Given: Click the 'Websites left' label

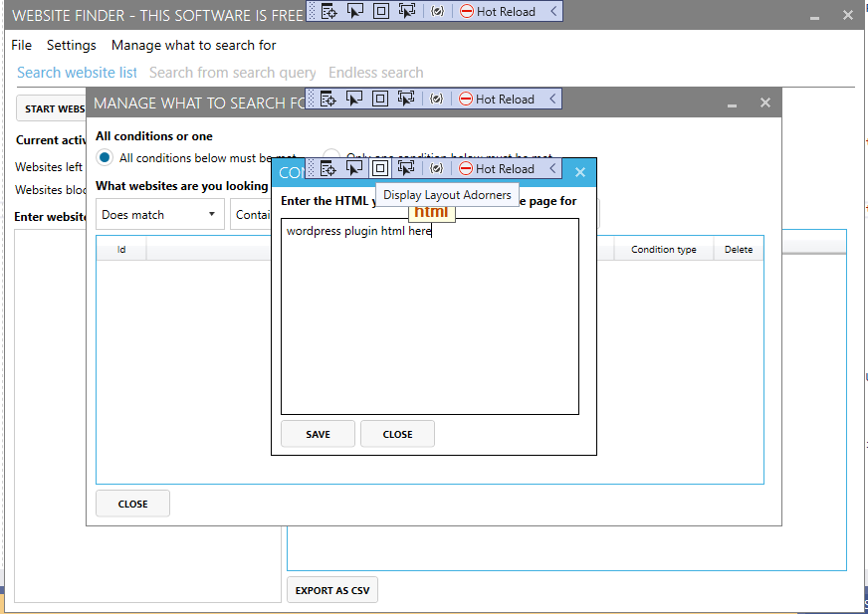Looking at the screenshot, I should click(x=49, y=166).
